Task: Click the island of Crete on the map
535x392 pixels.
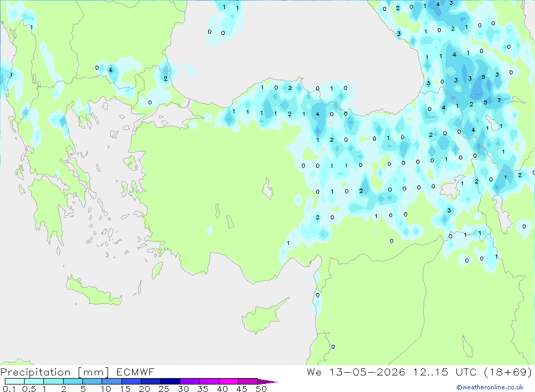Action: click(94, 291)
